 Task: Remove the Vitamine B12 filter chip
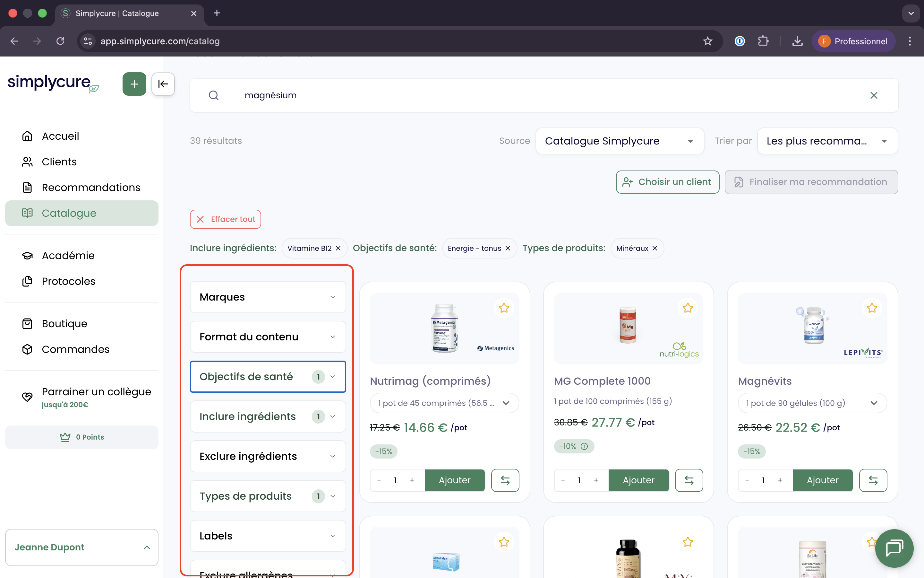pyautogui.click(x=338, y=249)
